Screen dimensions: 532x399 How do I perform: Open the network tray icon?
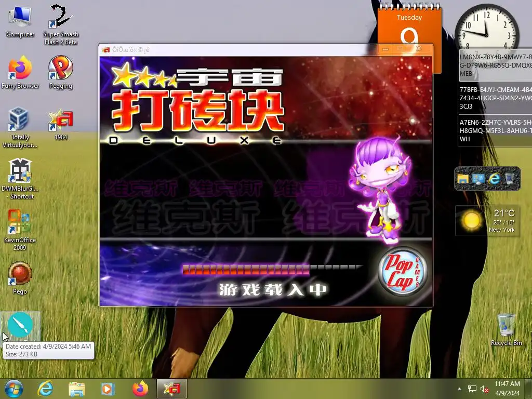tap(472, 389)
